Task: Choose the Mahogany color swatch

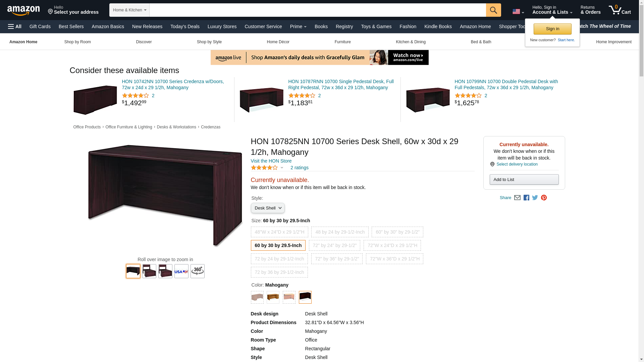Action: point(305,297)
